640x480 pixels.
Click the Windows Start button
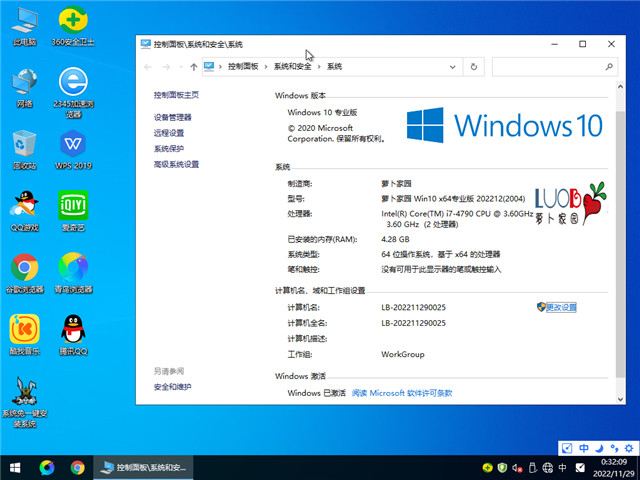tap(15, 468)
